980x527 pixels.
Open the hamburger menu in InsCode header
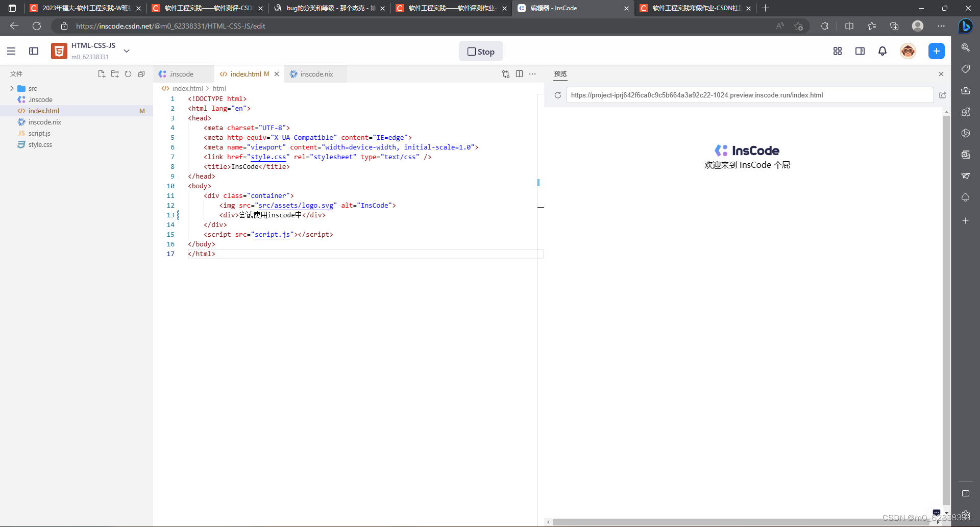(x=11, y=51)
